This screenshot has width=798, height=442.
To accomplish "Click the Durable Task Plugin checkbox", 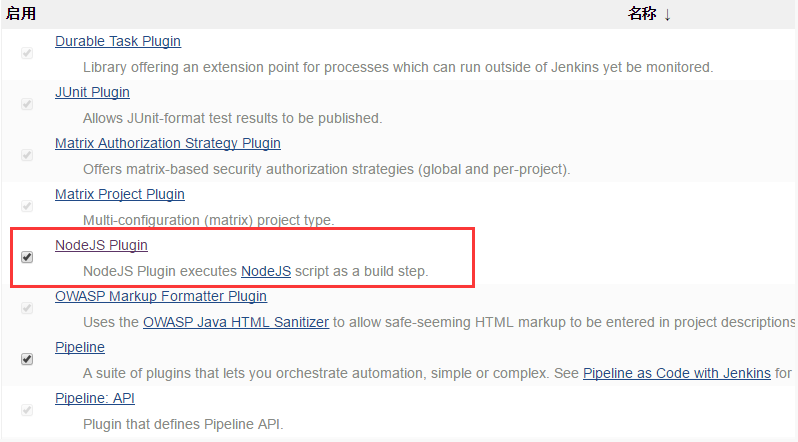I will pyautogui.click(x=27, y=53).
